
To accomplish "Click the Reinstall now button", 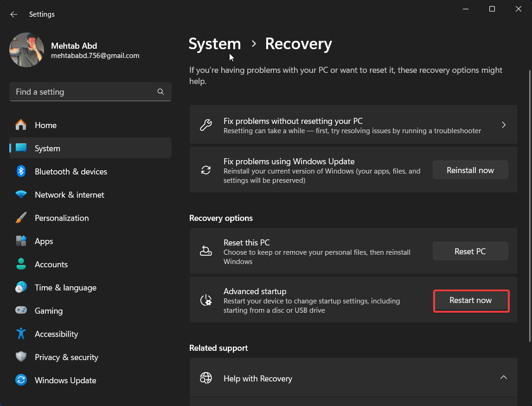I will [470, 170].
